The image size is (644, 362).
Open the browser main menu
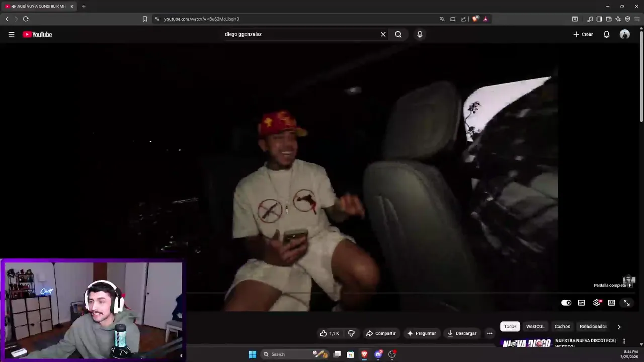coord(637,19)
